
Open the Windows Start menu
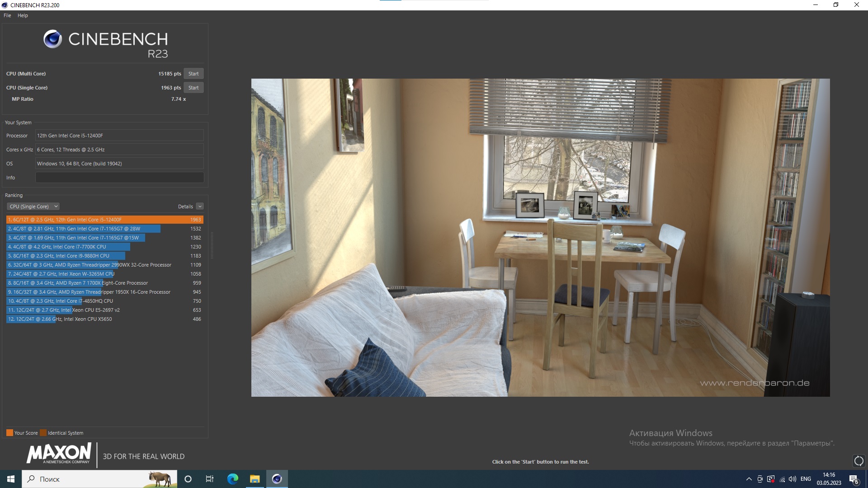11,479
